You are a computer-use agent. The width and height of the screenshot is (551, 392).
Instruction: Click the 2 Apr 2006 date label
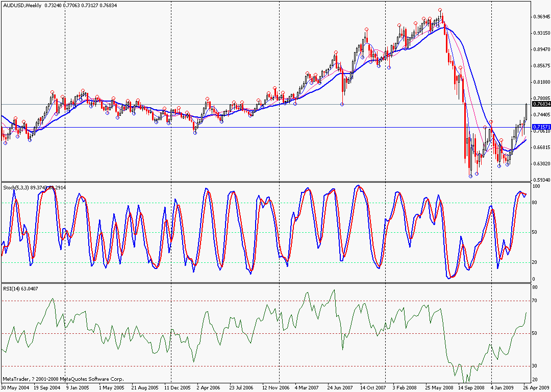click(x=208, y=388)
